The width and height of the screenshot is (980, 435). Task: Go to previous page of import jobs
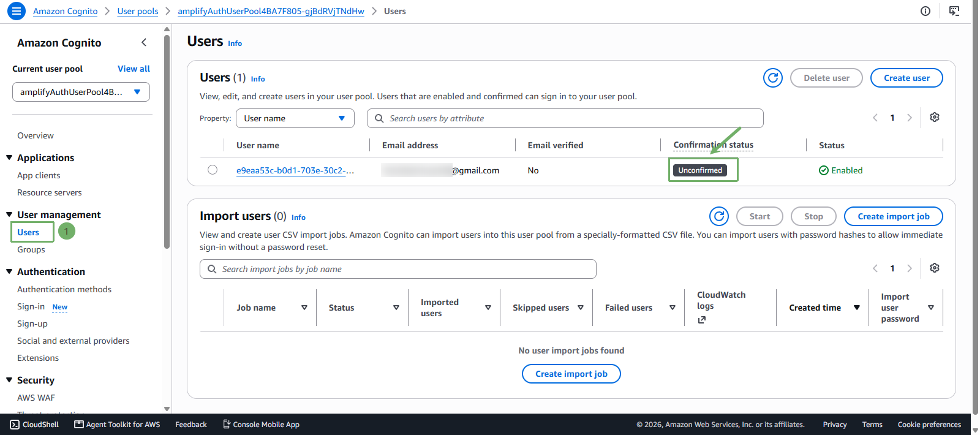click(x=875, y=268)
